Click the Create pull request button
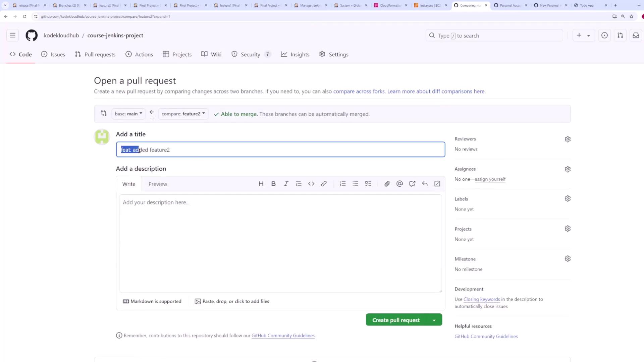 click(x=396, y=320)
